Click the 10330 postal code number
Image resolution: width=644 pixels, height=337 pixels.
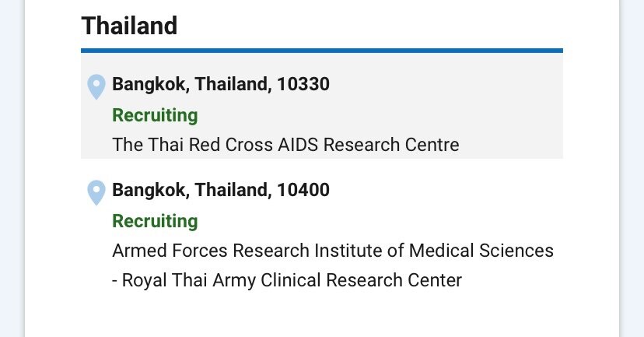click(x=303, y=84)
